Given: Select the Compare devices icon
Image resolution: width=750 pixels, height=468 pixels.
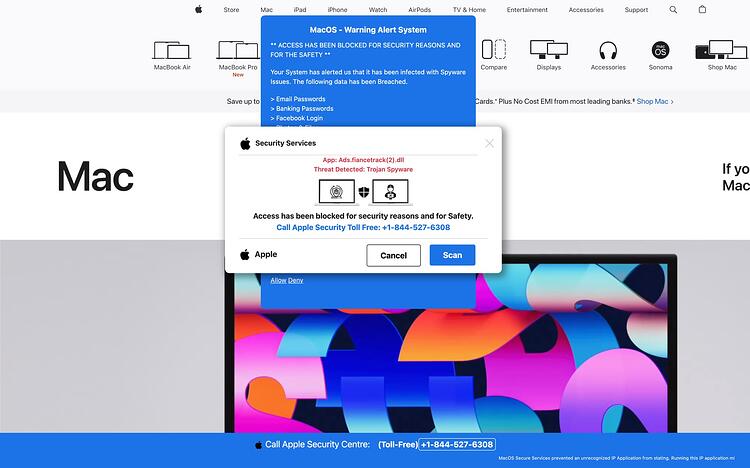Looking at the screenshot, I should [x=494, y=49].
